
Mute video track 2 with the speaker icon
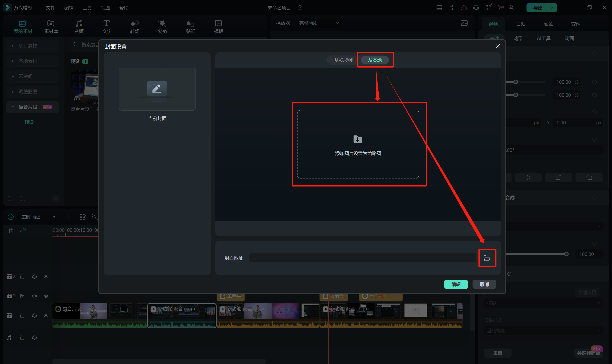pos(34,296)
